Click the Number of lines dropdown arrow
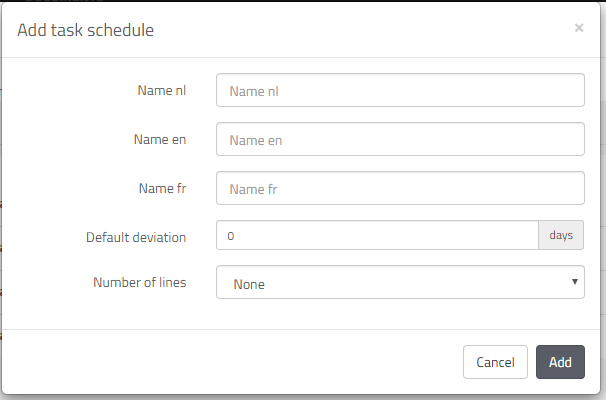 (x=574, y=282)
